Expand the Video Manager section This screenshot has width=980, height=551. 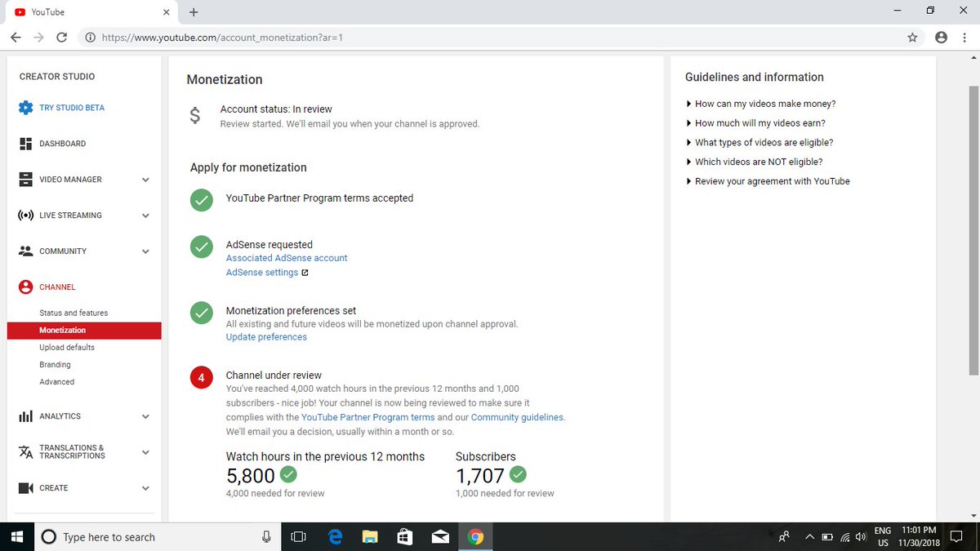[x=145, y=180]
